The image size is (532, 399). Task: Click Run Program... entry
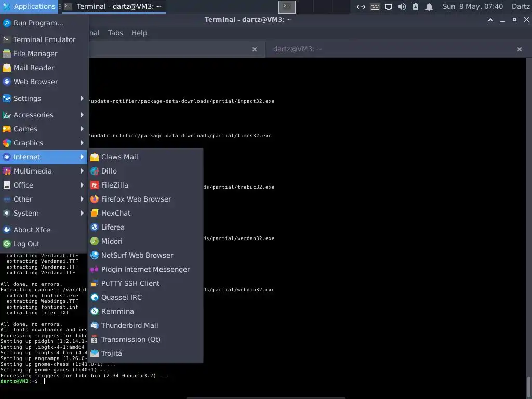point(44,23)
